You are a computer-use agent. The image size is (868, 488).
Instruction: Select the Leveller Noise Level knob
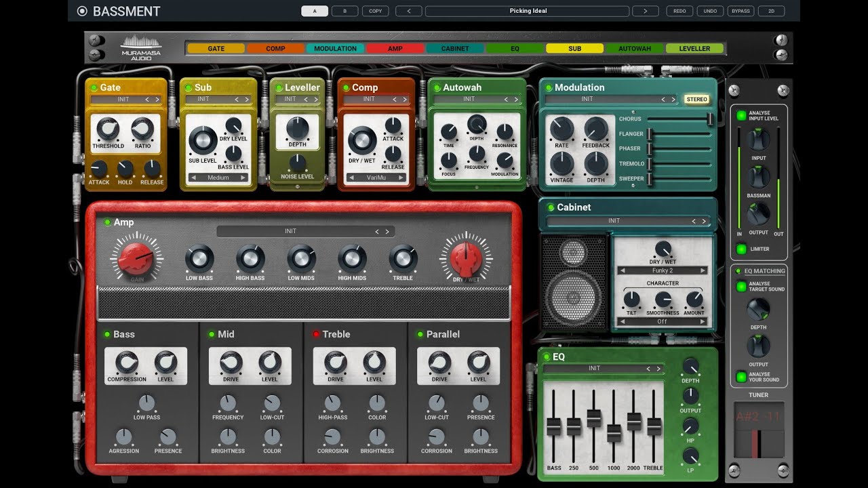pyautogui.click(x=297, y=163)
